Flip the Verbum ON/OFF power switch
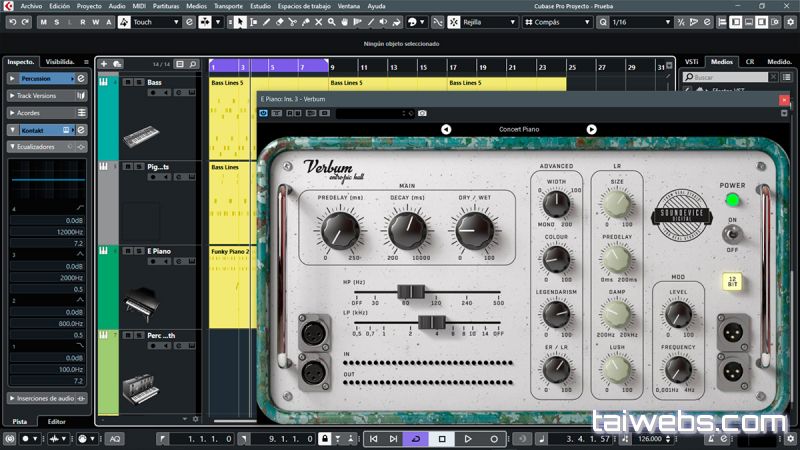The width and height of the screenshot is (800, 450). [x=733, y=234]
